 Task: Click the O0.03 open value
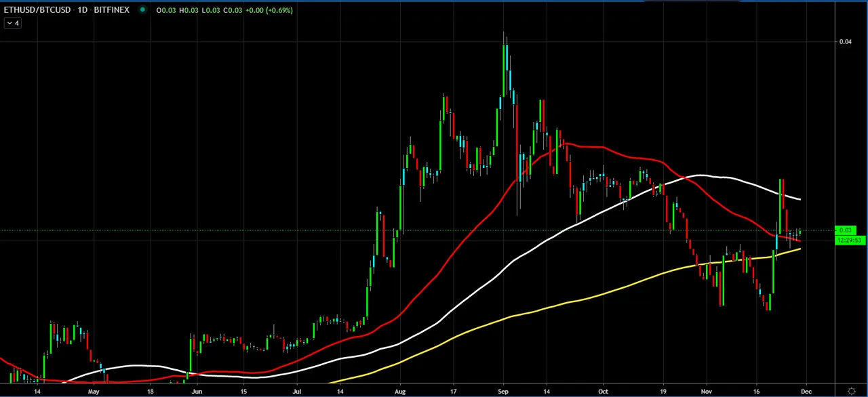coord(165,10)
